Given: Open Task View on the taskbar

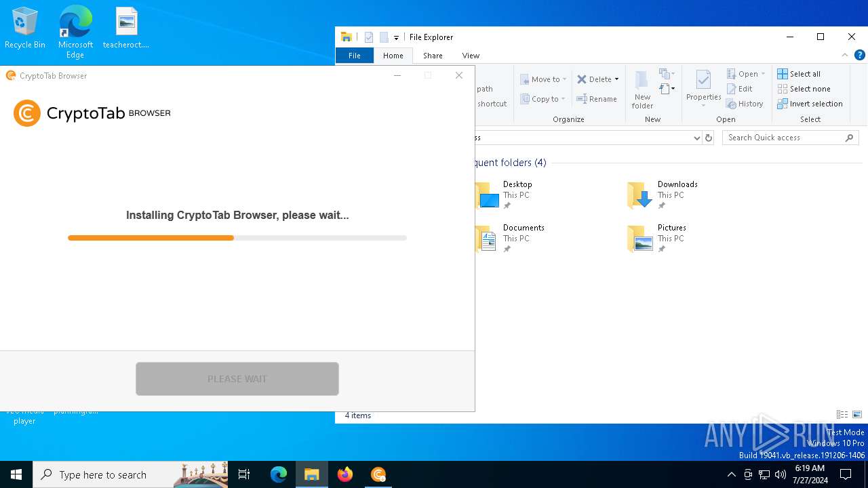Looking at the screenshot, I should click(244, 474).
